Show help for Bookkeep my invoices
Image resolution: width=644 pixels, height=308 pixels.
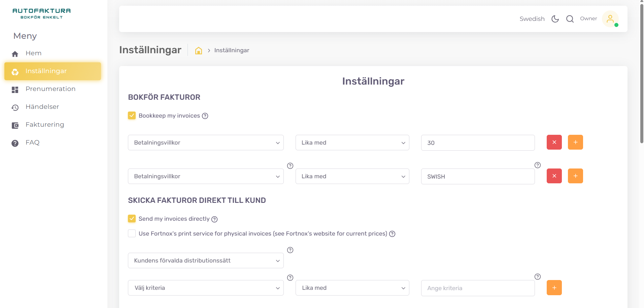(x=205, y=116)
